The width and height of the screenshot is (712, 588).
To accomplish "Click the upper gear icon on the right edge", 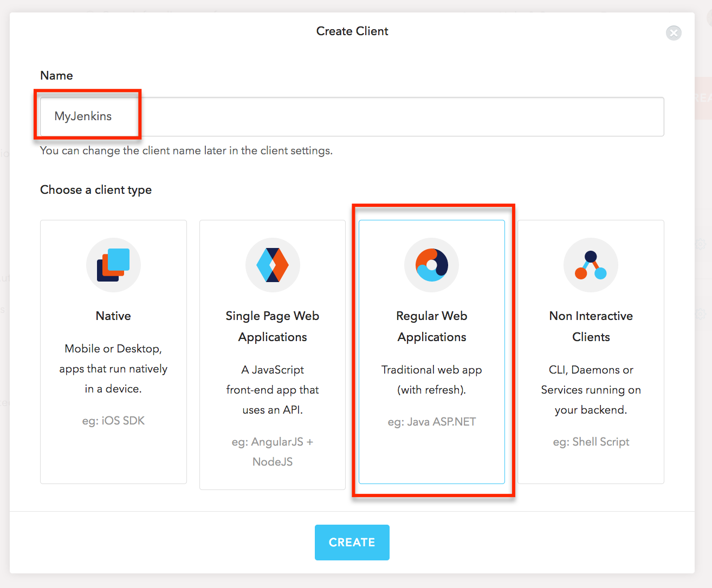I will pos(700,244).
